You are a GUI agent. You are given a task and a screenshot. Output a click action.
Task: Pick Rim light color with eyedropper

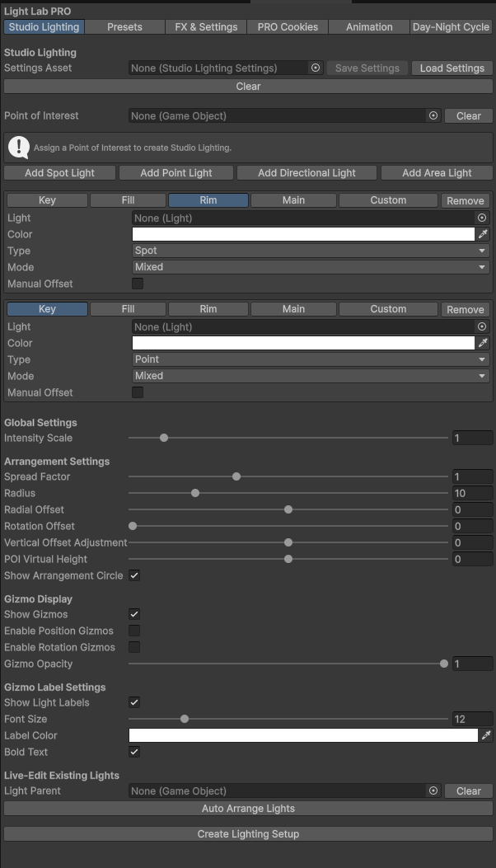point(484,234)
